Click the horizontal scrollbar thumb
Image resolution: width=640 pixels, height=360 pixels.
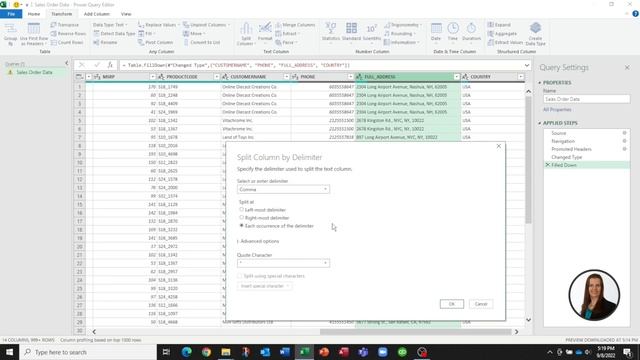416,332
